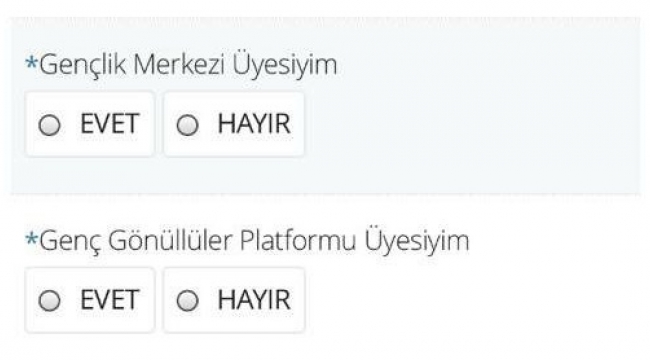Screen dimensions: 650x360
Task: Click EVET label text under Genç Gönüllüler
Action: tap(109, 300)
